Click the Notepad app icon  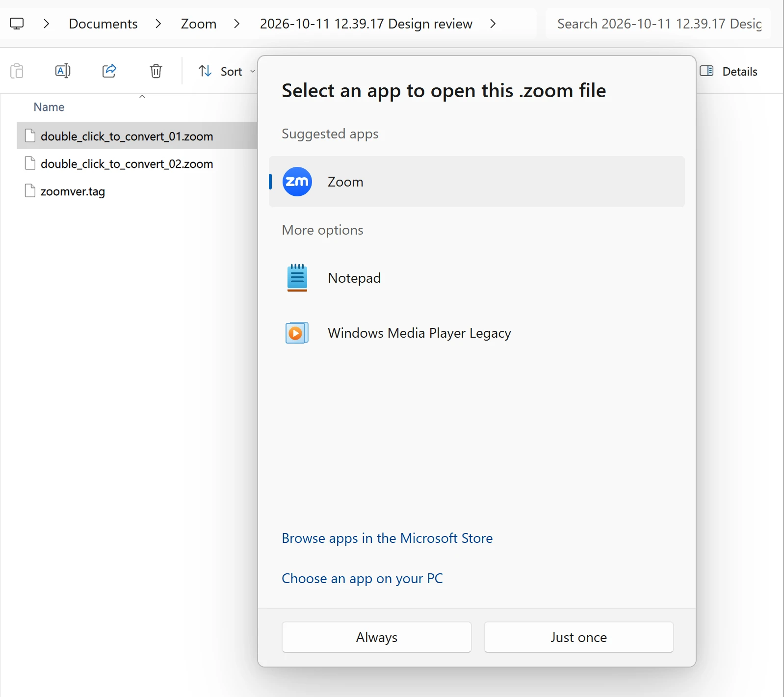point(297,278)
